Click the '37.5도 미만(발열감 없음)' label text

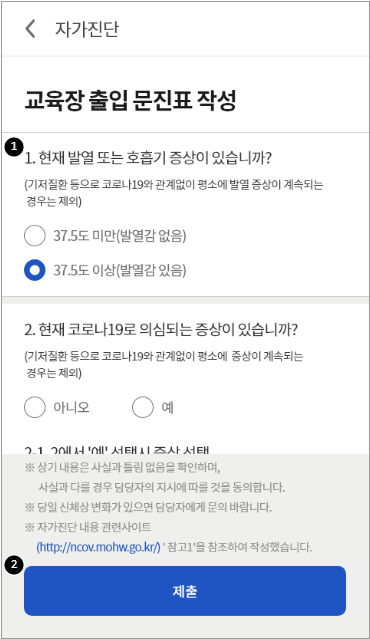120,236
